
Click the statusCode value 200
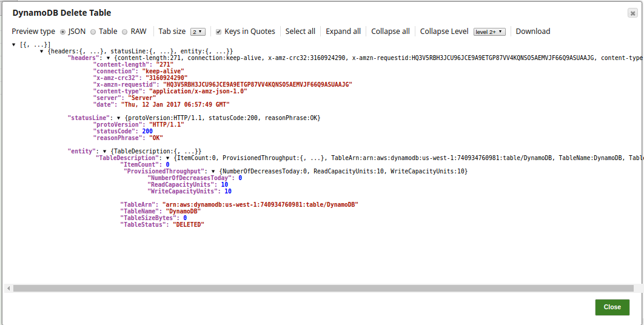click(147, 131)
